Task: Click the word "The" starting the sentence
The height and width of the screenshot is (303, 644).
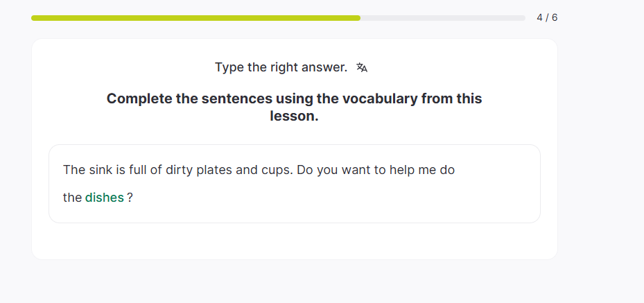Action: tap(73, 170)
